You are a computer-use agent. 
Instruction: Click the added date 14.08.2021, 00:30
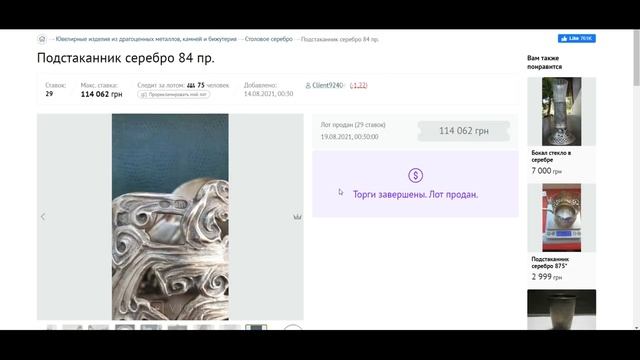coord(269,94)
